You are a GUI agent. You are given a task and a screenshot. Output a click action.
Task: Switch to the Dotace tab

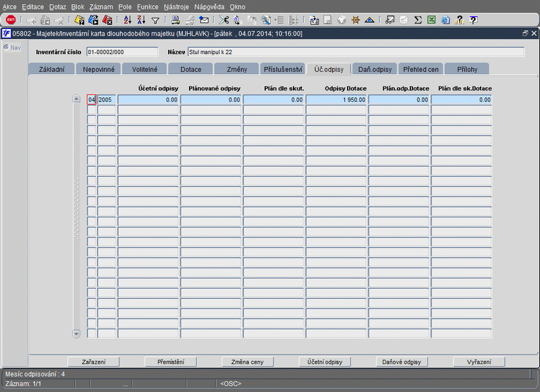coord(191,69)
